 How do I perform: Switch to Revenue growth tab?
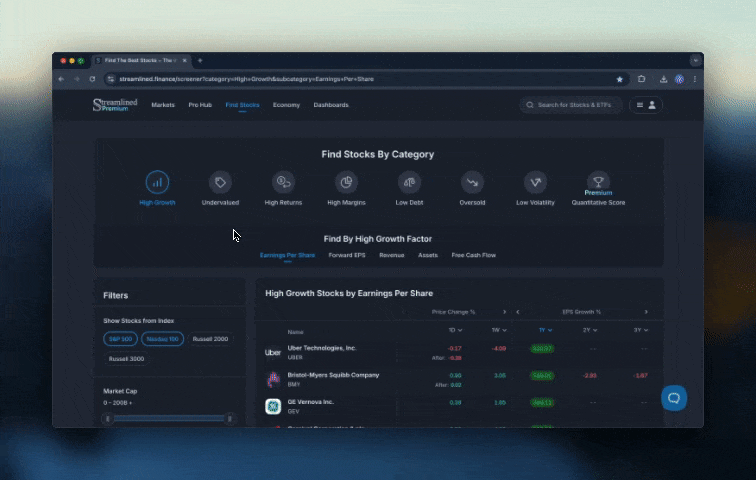tap(392, 255)
